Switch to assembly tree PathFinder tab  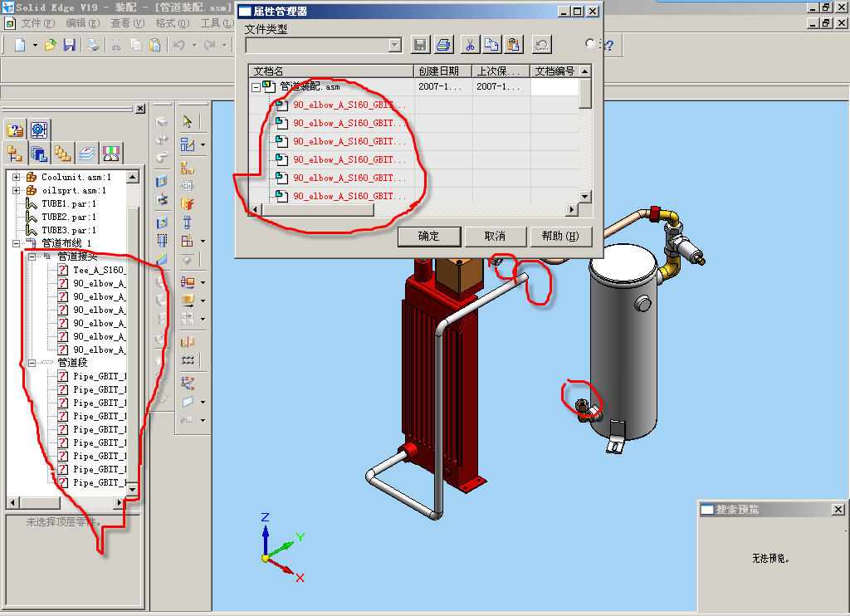click(x=15, y=154)
